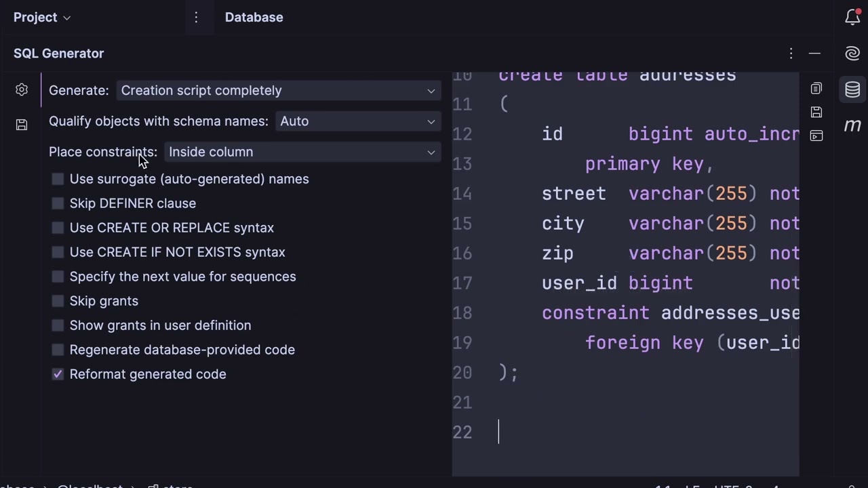Viewport: 868px width, 488px height.
Task: Open SQL Generator options kebab menu
Action: coord(791,54)
